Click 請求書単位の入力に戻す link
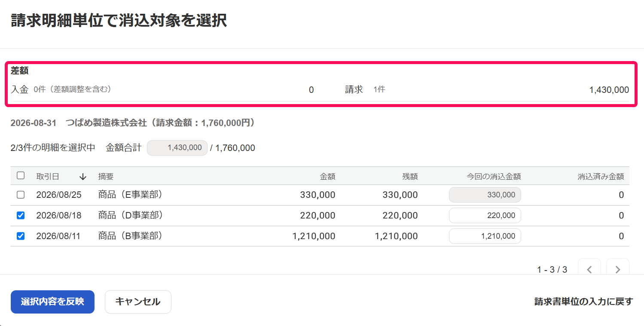The height and width of the screenshot is (326, 644). pos(584,301)
